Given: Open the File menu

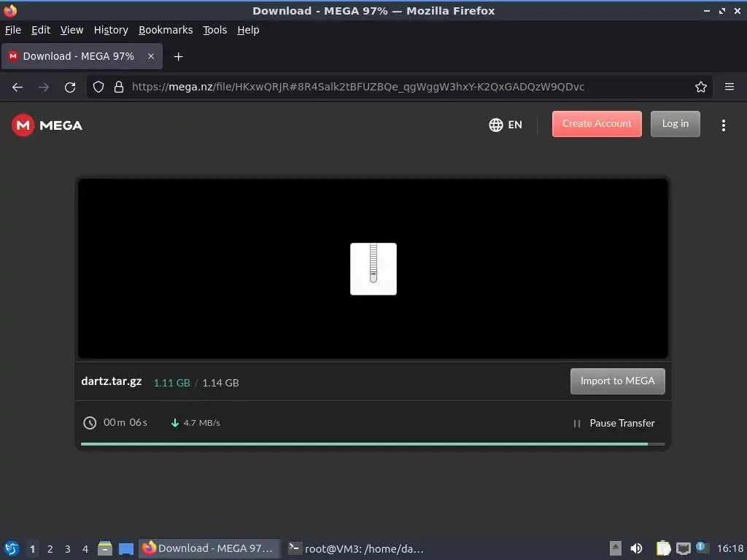Looking at the screenshot, I should coord(13,30).
